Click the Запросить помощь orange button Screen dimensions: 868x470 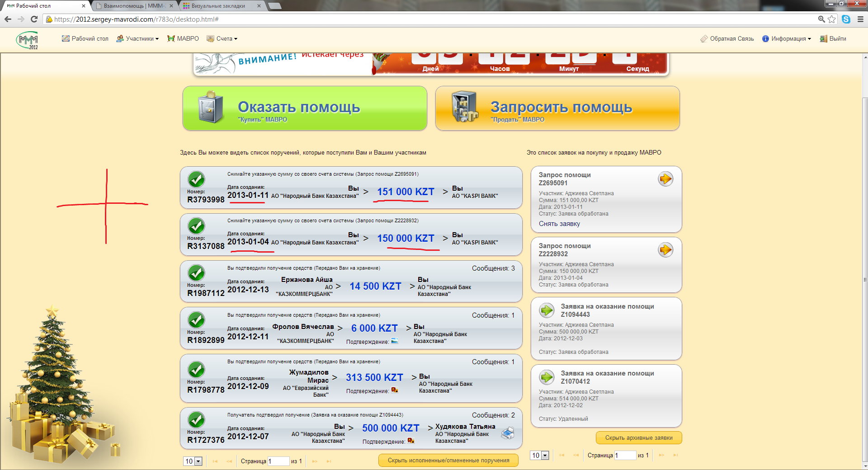[557, 108]
